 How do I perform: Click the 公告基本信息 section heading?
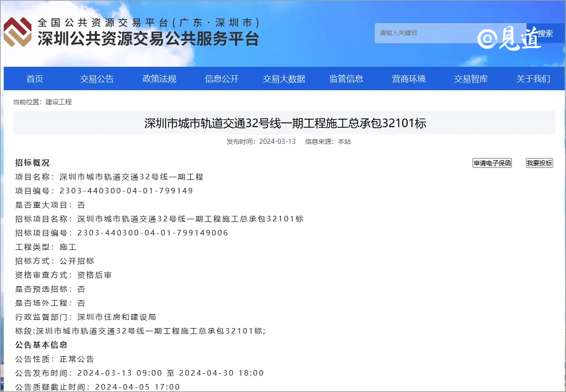click(41, 345)
